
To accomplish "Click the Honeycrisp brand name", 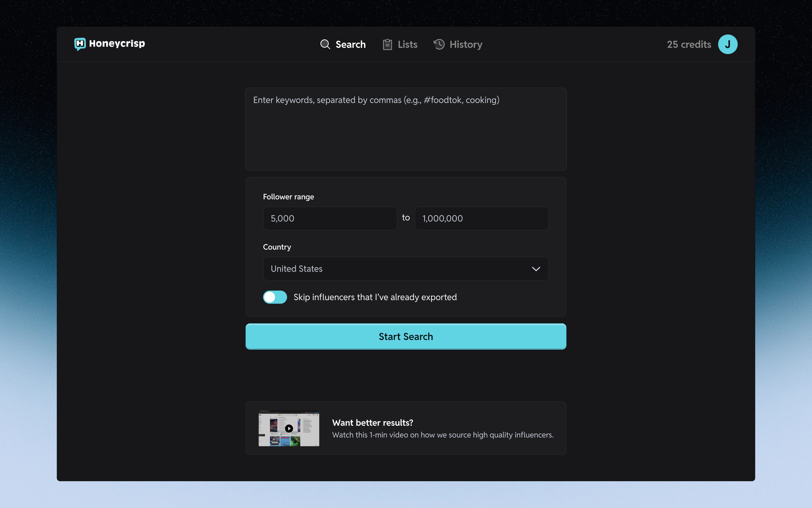I will point(117,44).
